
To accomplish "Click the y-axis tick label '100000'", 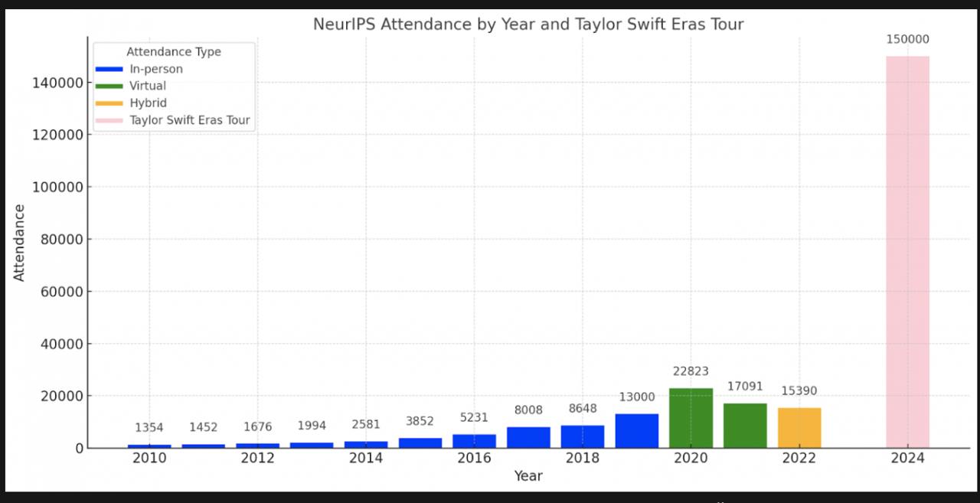I will (x=57, y=187).
